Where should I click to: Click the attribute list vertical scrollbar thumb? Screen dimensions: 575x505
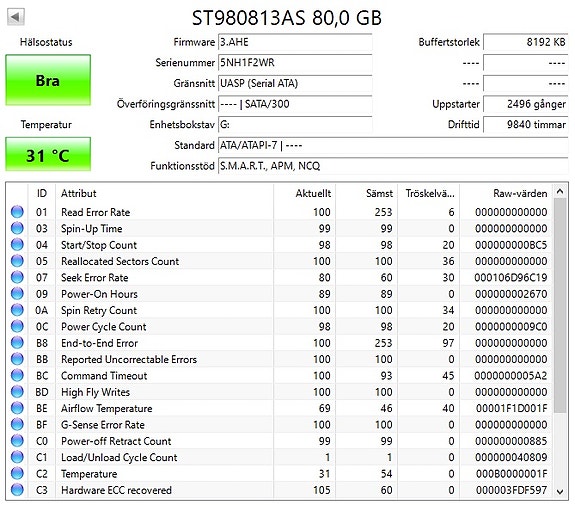coord(560,305)
